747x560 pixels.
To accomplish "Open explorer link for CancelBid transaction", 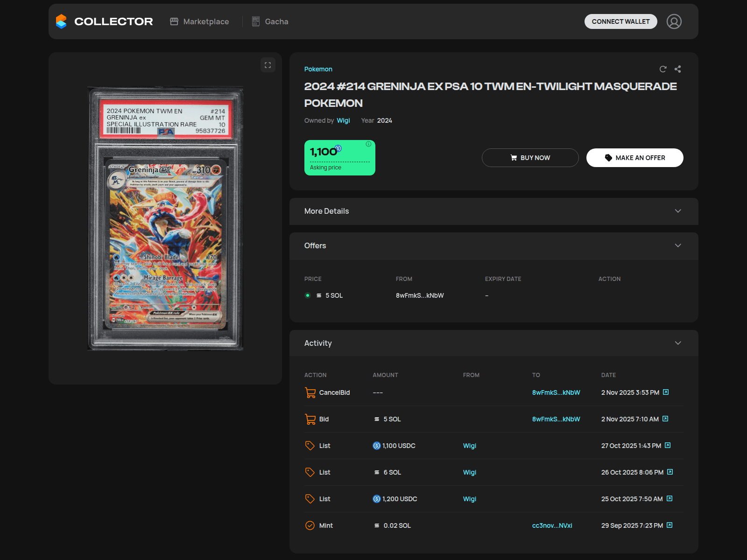I will [666, 392].
